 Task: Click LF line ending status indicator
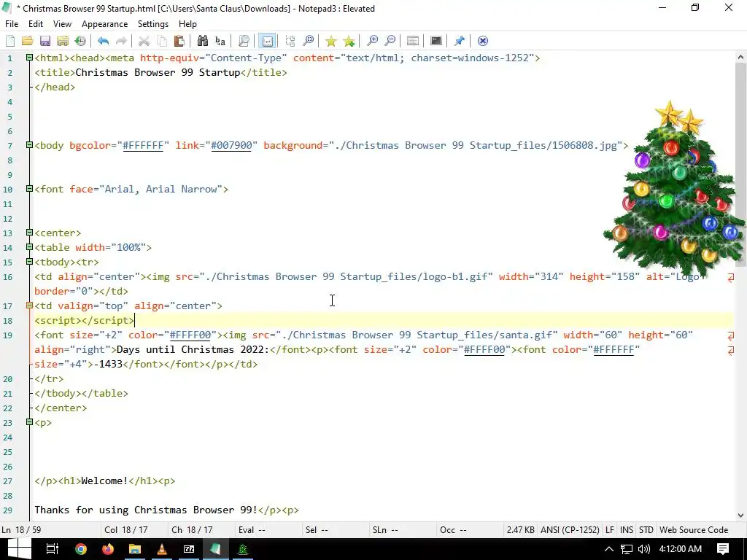pyautogui.click(x=610, y=530)
